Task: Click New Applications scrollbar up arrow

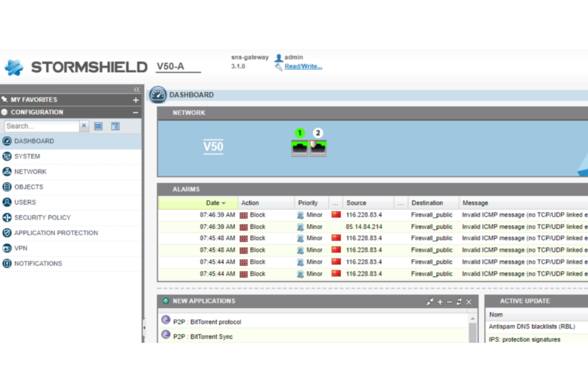Action: 473,319
